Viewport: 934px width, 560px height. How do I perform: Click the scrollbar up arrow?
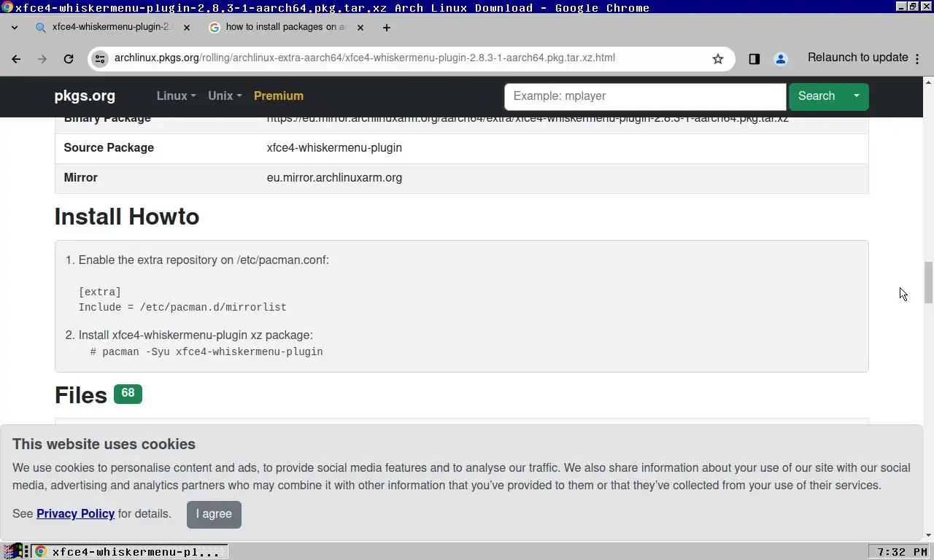928,82
